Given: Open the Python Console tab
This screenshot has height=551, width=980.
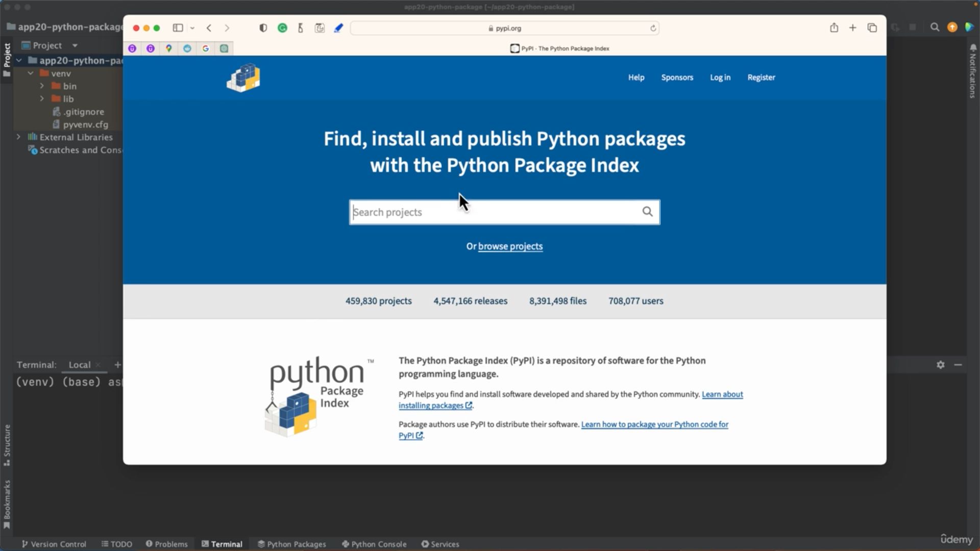Looking at the screenshot, I should point(374,544).
